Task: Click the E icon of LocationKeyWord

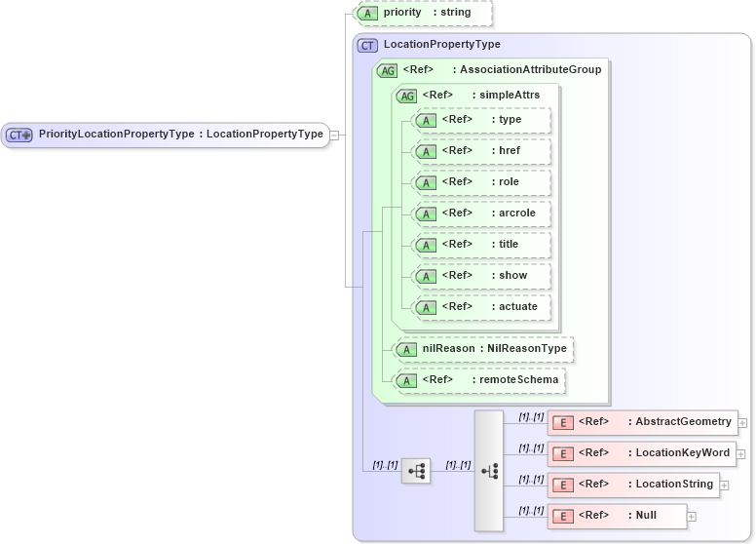Action: click(563, 454)
